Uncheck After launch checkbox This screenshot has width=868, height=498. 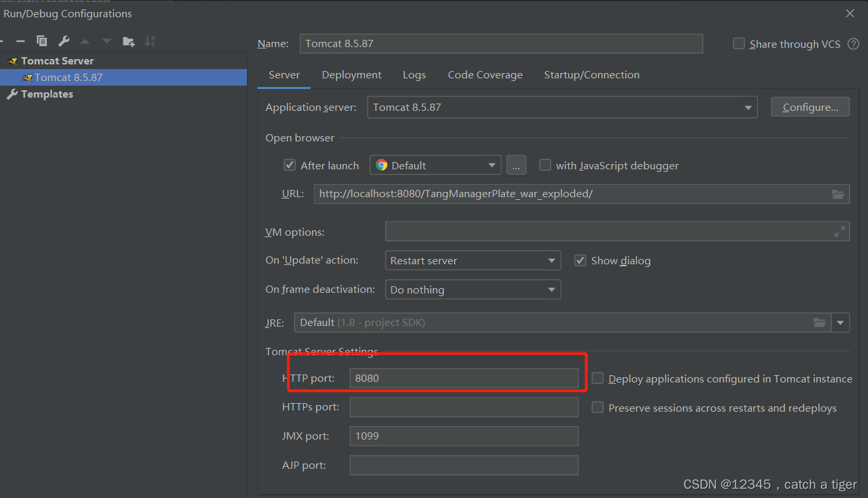coord(289,165)
